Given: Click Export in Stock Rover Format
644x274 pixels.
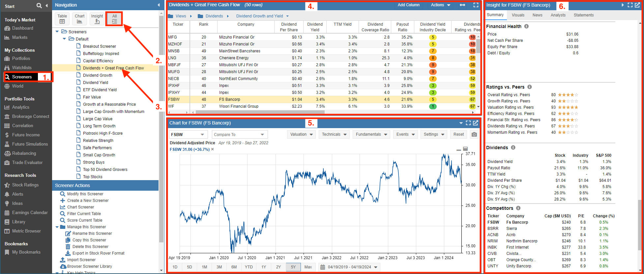Looking at the screenshot, I should [x=98, y=253].
